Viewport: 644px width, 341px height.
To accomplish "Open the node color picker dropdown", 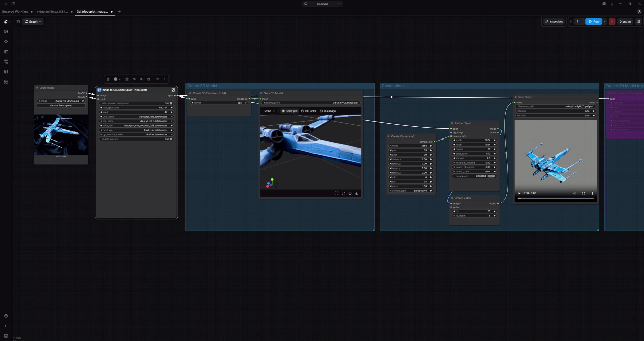I will (117, 79).
